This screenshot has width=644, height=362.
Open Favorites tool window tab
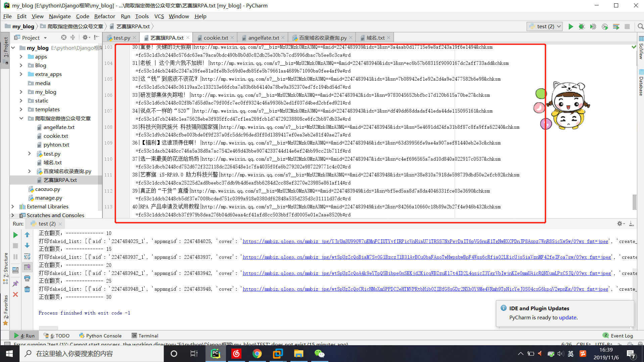5,310
